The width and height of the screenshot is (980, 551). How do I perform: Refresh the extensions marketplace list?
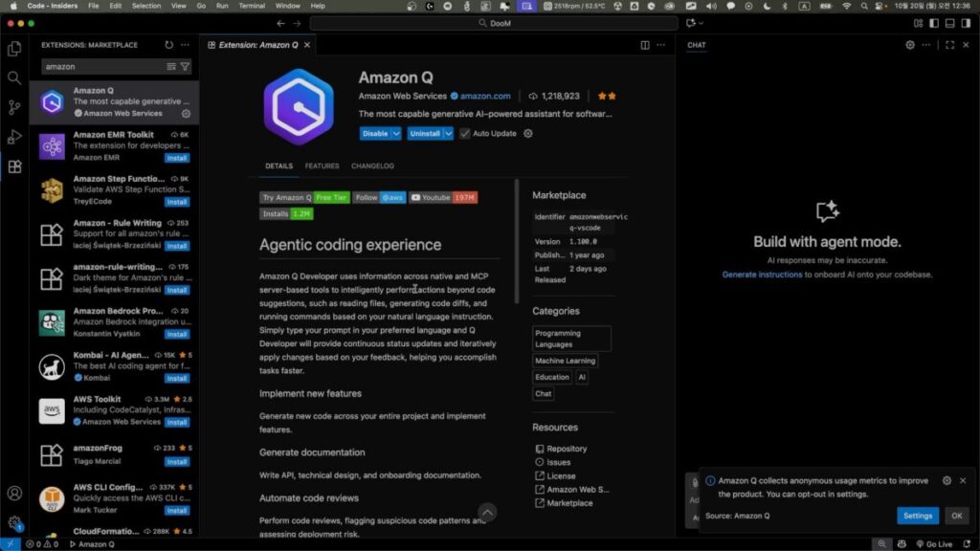coord(169,45)
